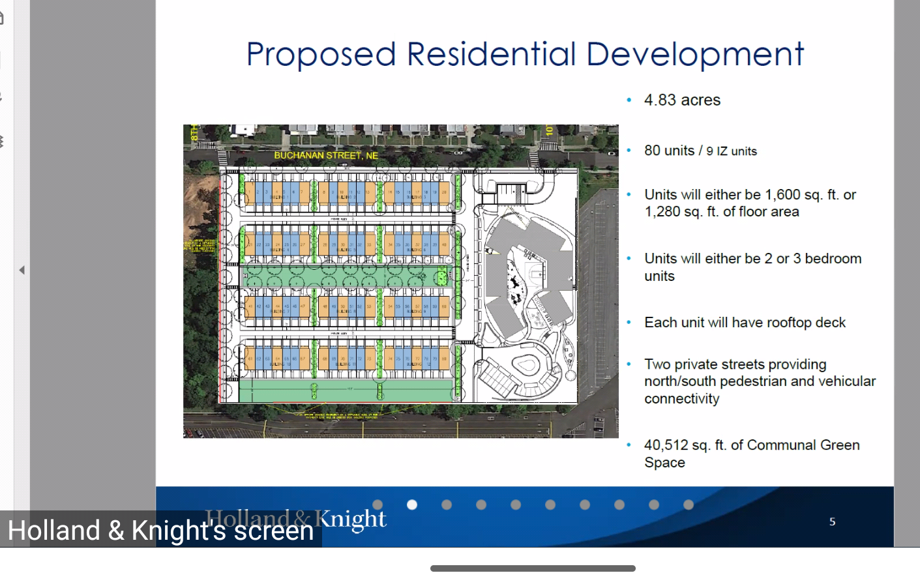Click the topmost icon in left sidebar strip
This screenshot has width=920, height=588.
tap(2, 18)
